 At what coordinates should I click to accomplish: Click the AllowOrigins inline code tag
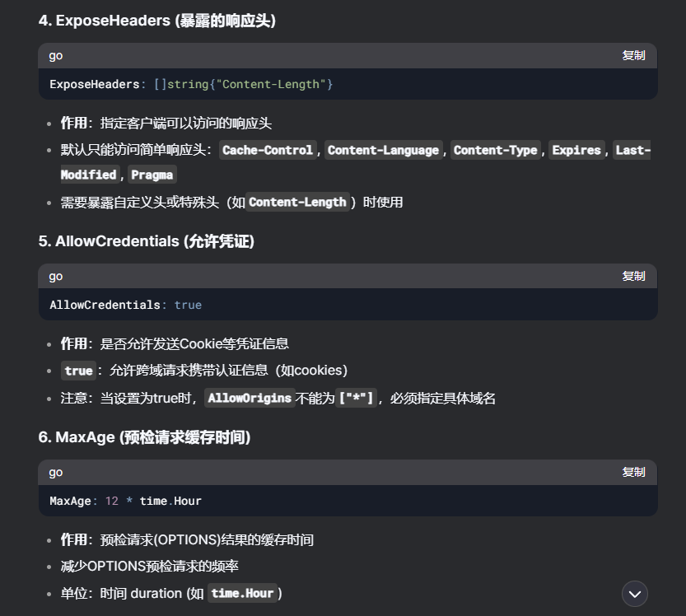click(x=250, y=398)
